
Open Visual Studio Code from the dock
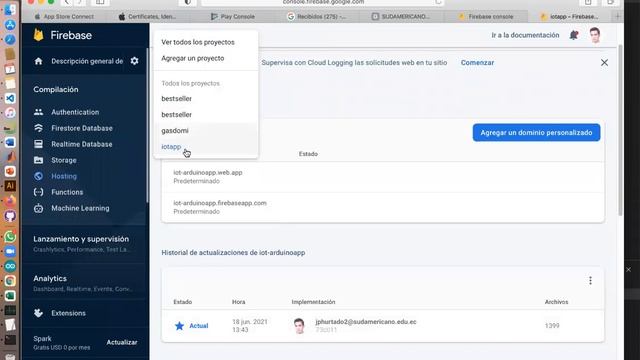click(x=10, y=98)
